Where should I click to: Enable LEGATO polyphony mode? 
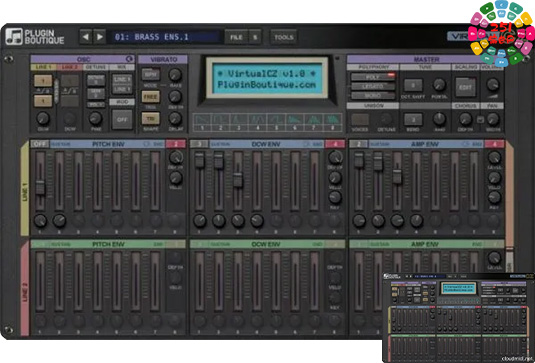[373, 86]
